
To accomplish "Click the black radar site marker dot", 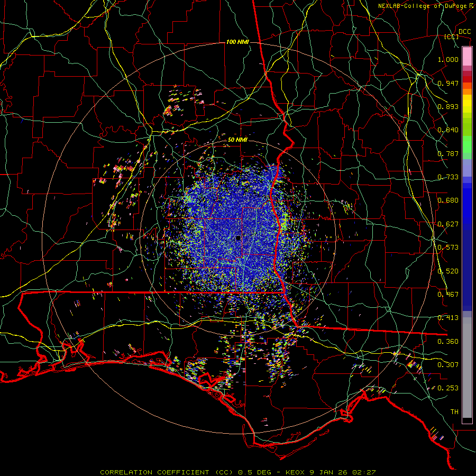I will [238, 238].
